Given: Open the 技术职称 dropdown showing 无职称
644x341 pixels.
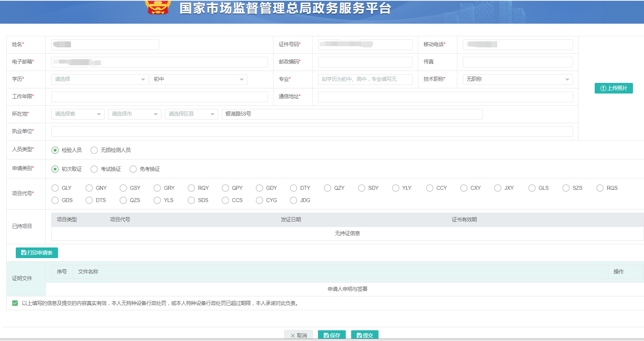Looking at the screenshot, I should coord(517,79).
